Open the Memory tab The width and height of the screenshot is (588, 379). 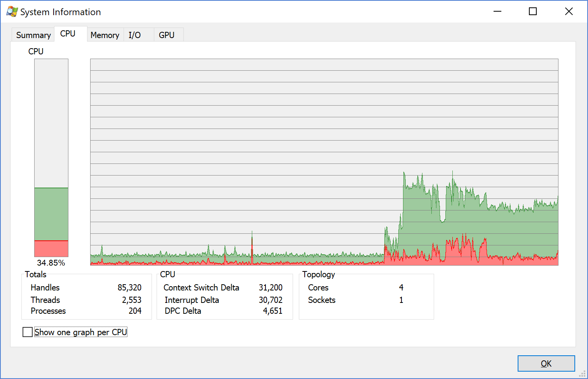tap(105, 35)
